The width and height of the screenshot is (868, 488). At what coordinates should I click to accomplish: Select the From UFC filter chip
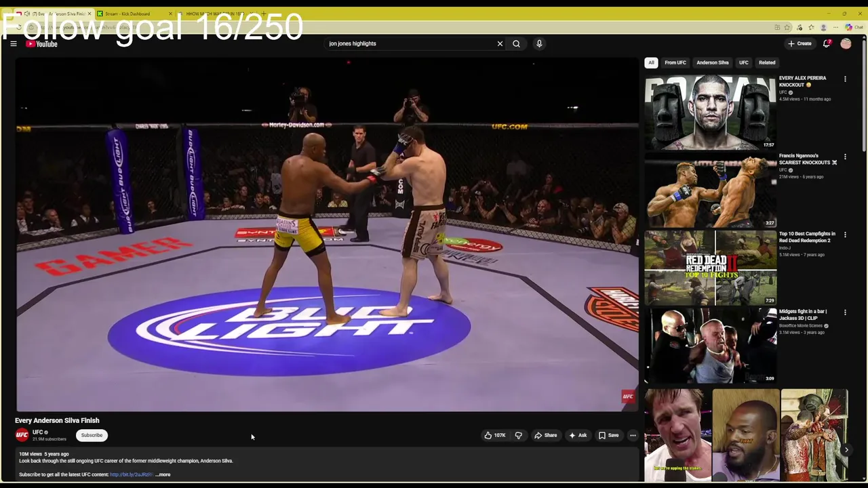[x=675, y=62]
